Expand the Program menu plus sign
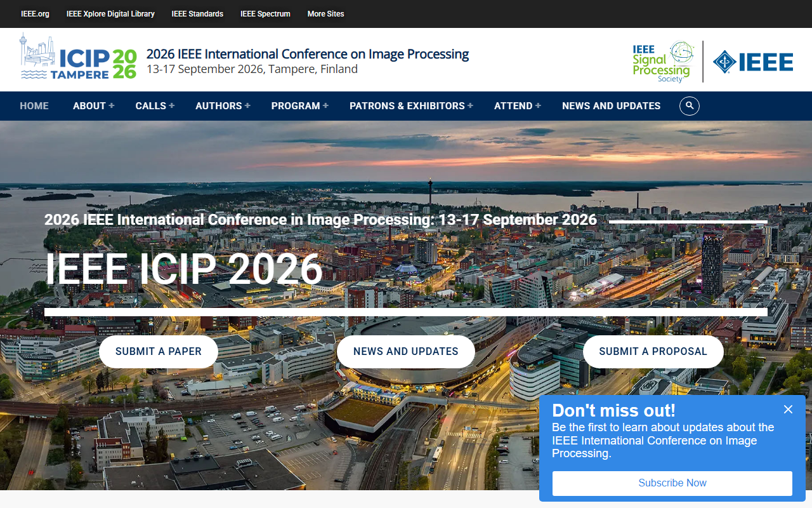 tap(325, 106)
